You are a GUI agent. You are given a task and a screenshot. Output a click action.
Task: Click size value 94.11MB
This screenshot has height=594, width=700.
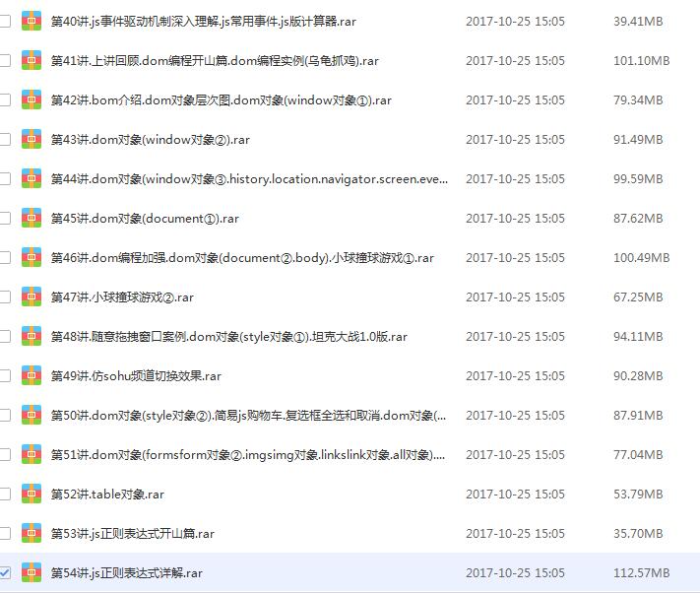638,336
